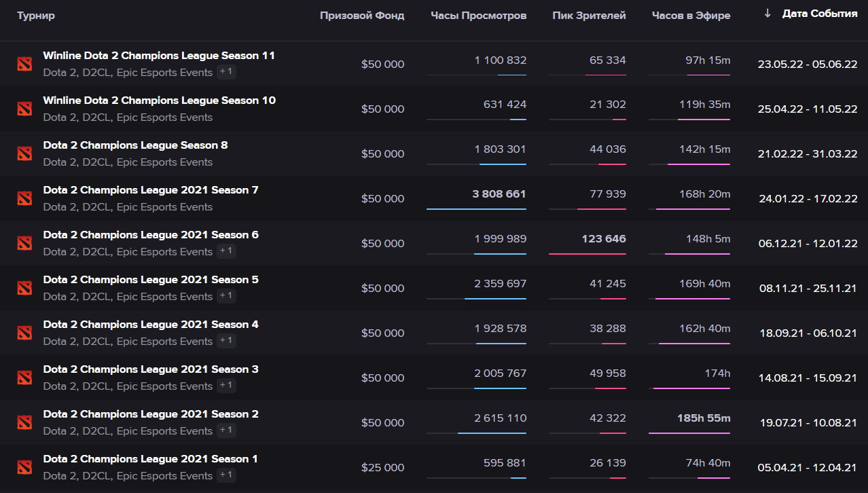Sort by Призовой Фонд column
The width and height of the screenshot is (868, 493).
pos(362,16)
